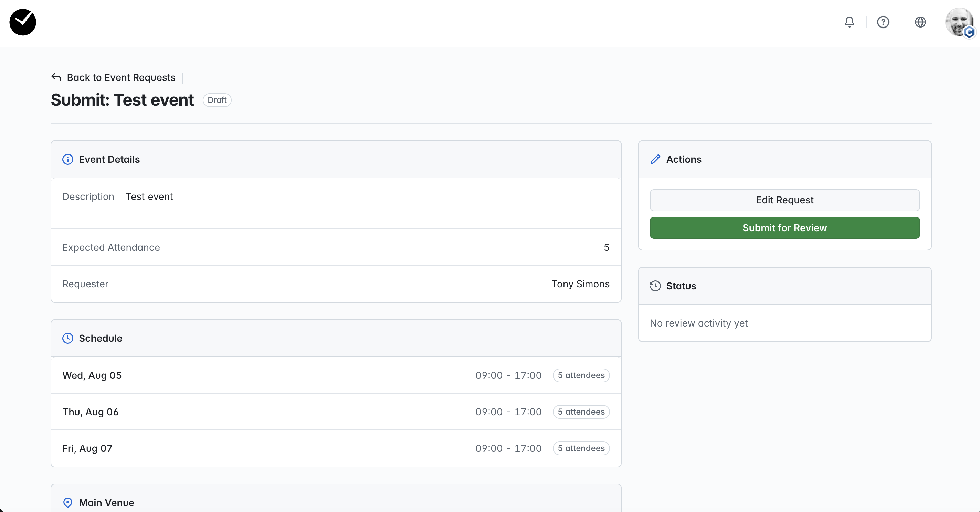Click the Draft status badge

[217, 100]
